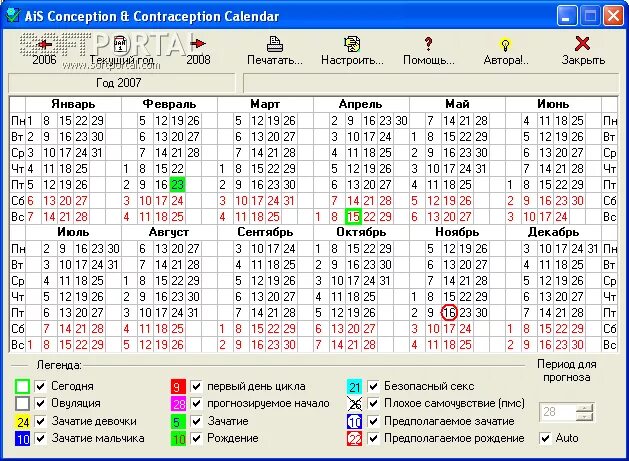This screenshot has width=629, height=461.
Task: Click the cyan 21 legend swatch
Action: tap(355, 387)
